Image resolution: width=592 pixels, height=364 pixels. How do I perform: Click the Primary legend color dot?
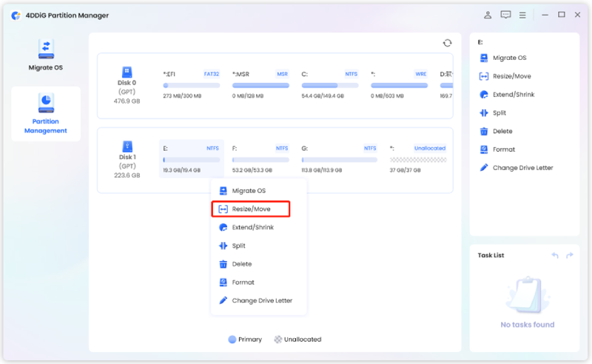click(x=232, y=340)
